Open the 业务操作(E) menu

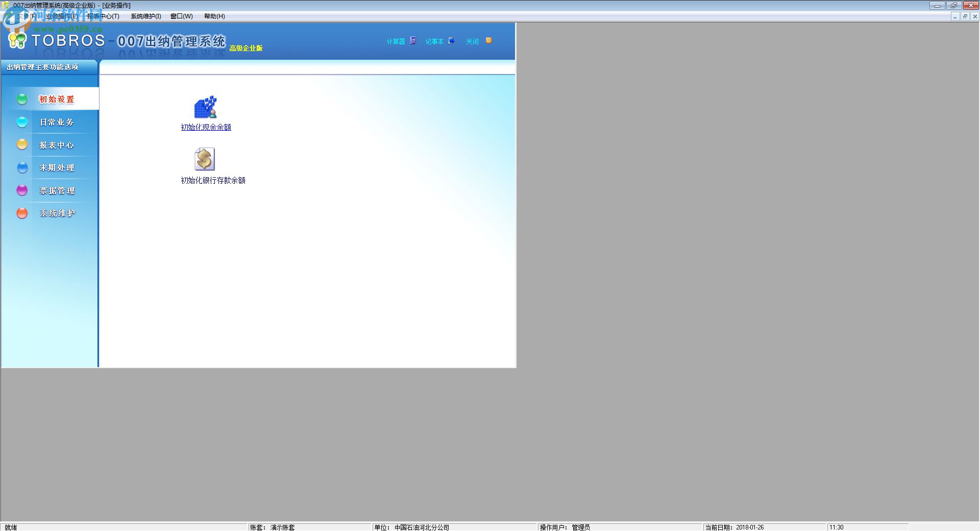pyautogui.click(x=61, y=16)
